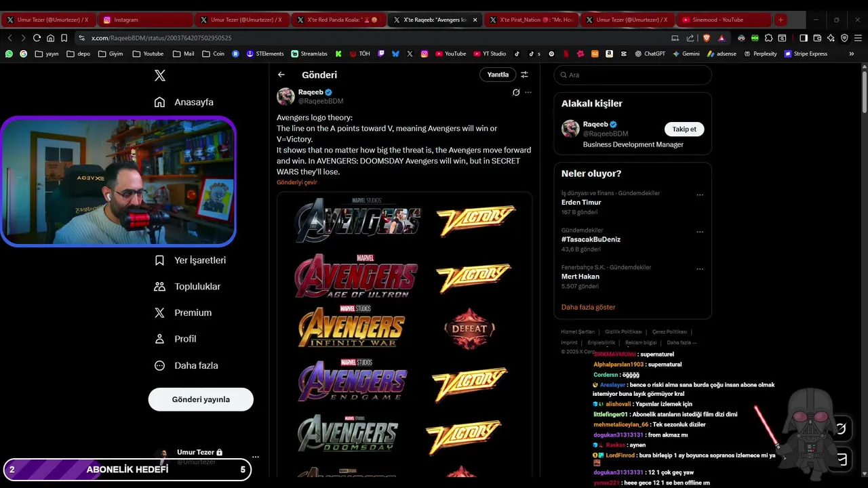
Task: Open Bluesky butterfly bookmark
Action: tap(395, 54)
